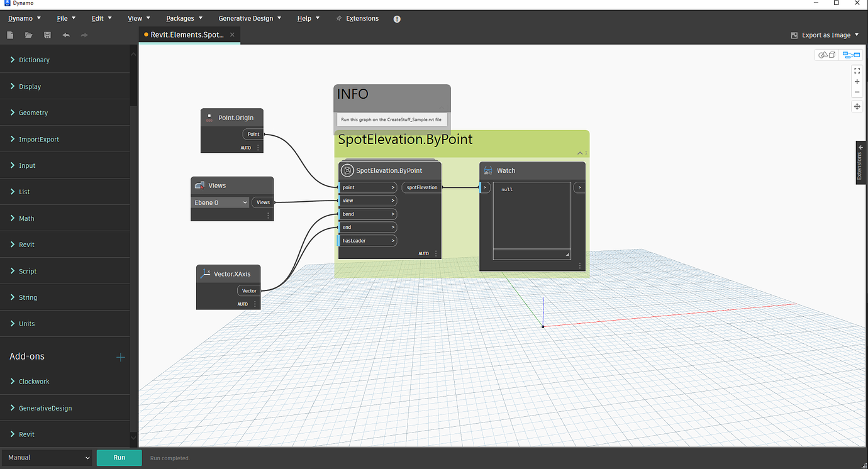Image resolution: width=868 pixels, height=469 pixels.
Task: Open the Manual run mode dropdown
Action: pos(47,458)
